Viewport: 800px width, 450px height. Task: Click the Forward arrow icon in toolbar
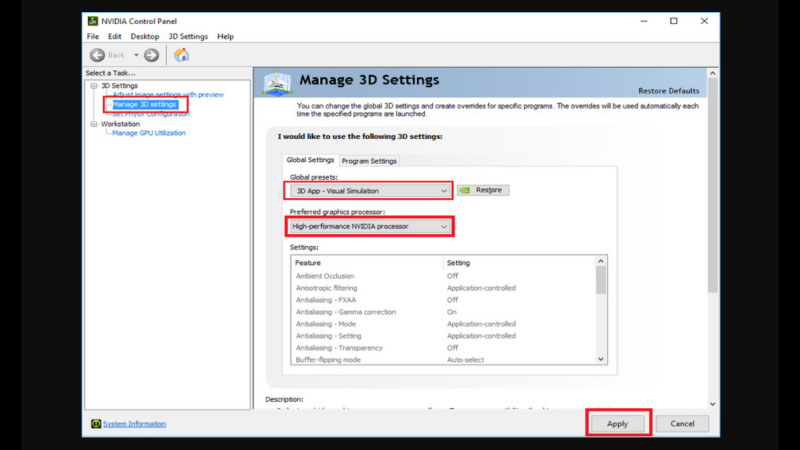pos(151,55)
